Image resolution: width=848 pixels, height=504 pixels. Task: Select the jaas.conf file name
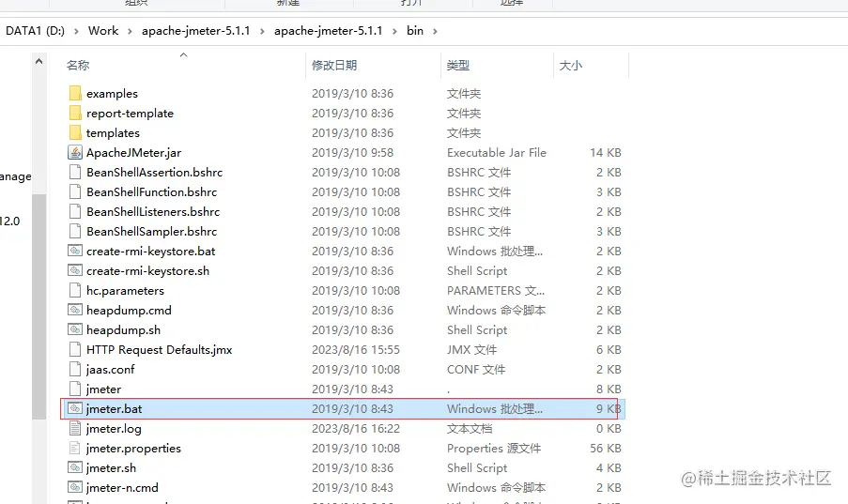tap(110, 370)
